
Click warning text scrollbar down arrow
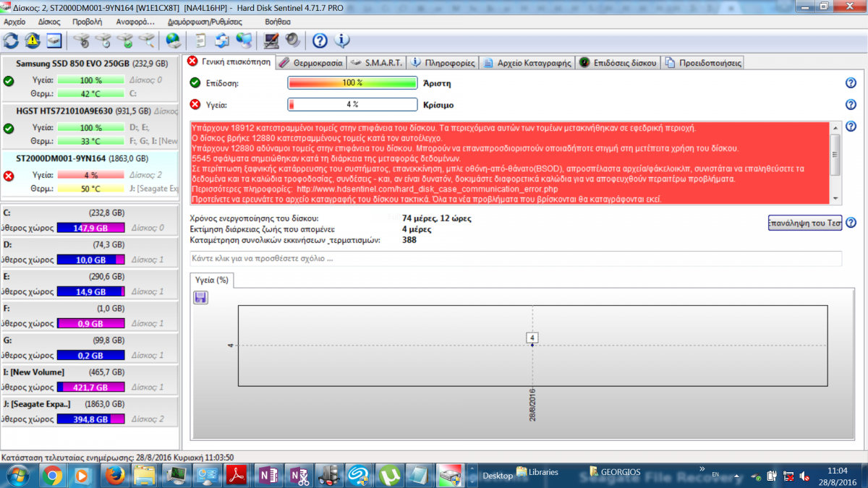tap(836, 198)
